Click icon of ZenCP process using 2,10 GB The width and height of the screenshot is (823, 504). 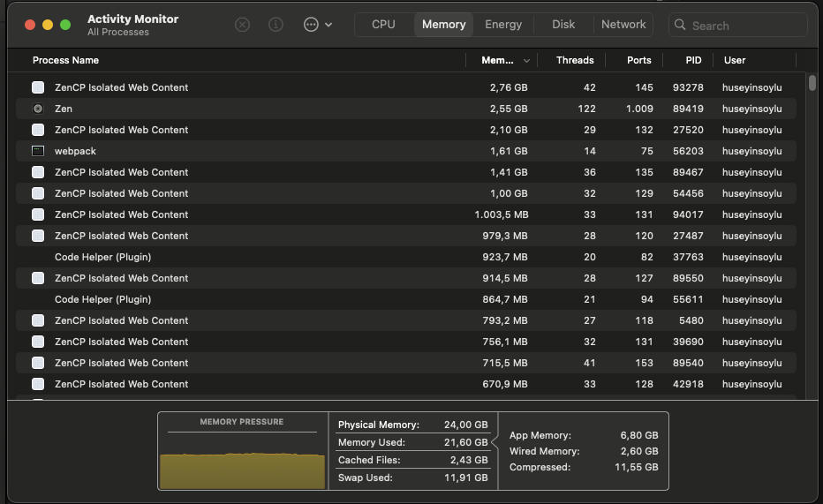click(x=38, y=130)
